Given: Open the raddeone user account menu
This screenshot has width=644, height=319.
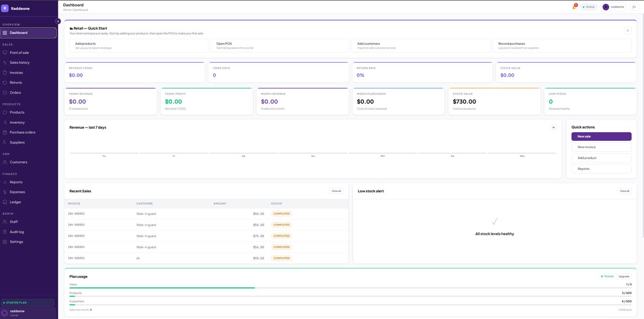Looking at the screenshot, I should pyautogui.click(x=613, y=7).
